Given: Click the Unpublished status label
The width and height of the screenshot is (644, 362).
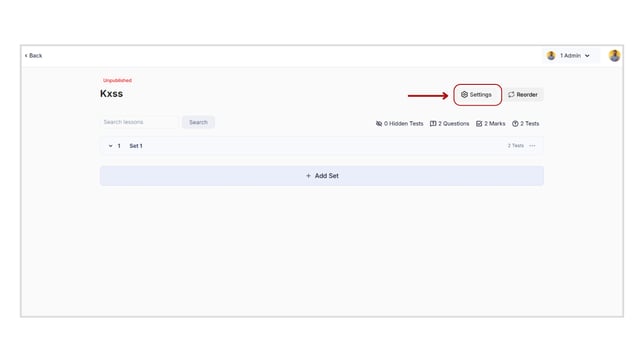Looking at the screenshot, I should coord(117,80).
